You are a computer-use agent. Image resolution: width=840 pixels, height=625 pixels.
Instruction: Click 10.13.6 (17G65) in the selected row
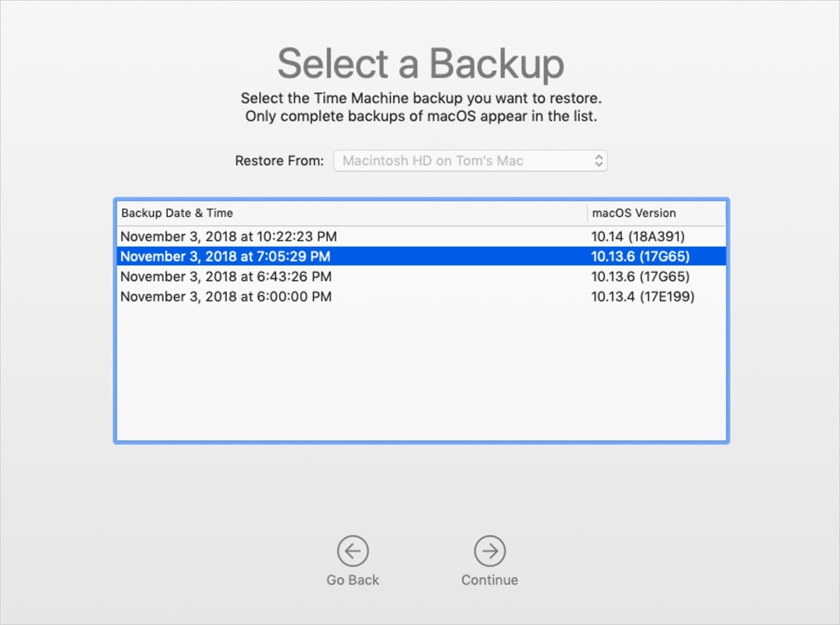coord(640,256)
